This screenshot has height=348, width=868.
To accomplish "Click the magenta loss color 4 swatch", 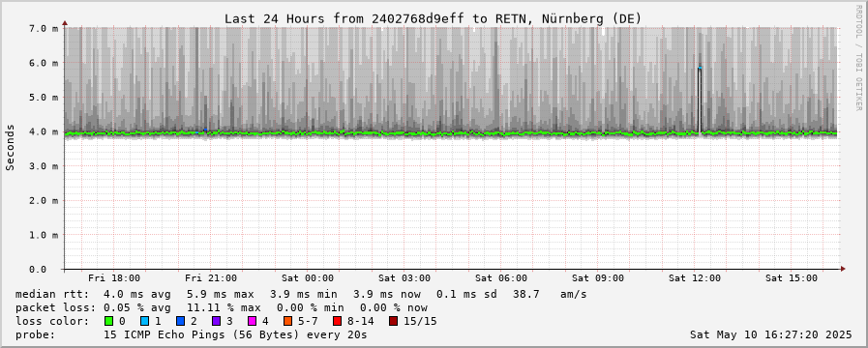I will (252, 321).
